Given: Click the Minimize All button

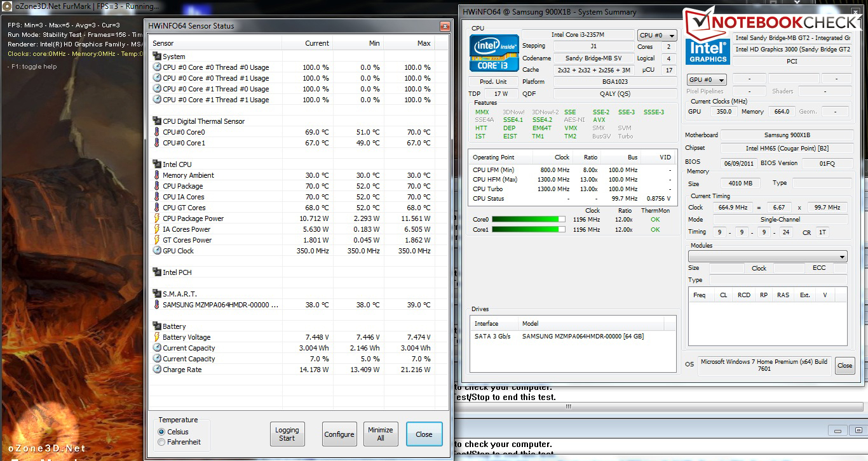Looking at the screenshot, I should [x=381, y=434].
